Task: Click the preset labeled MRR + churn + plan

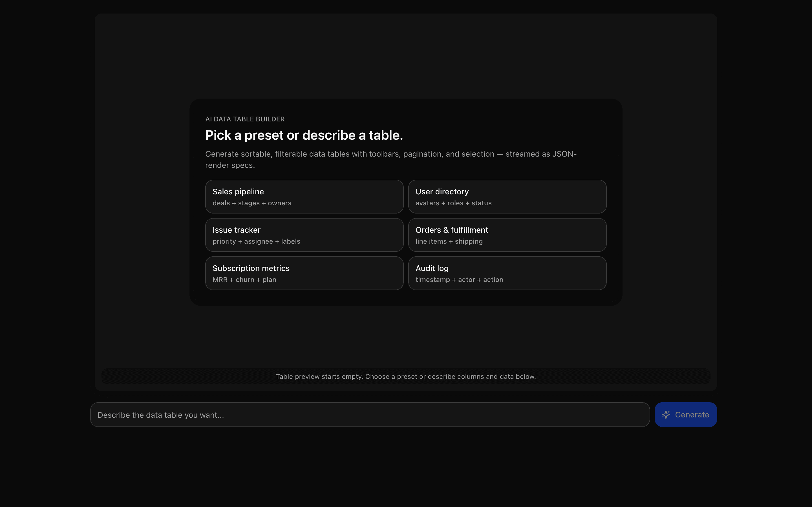Action: click(244, 279)
